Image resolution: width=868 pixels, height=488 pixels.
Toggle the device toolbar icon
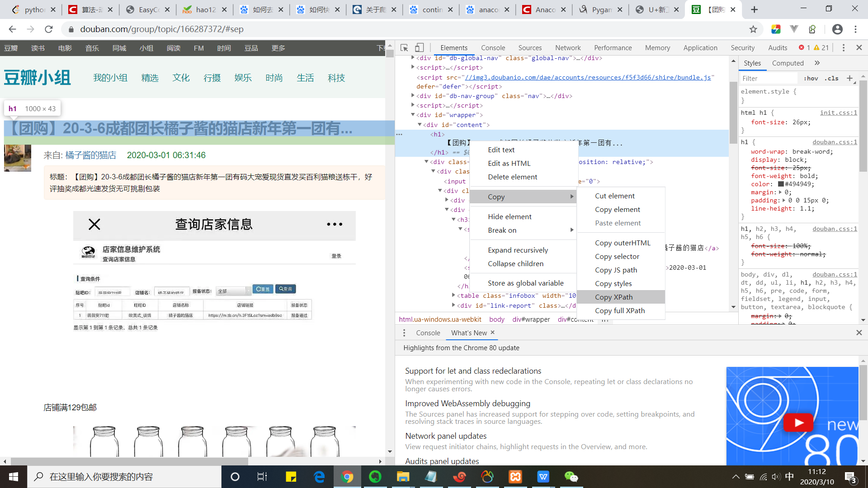coord(420,47)
